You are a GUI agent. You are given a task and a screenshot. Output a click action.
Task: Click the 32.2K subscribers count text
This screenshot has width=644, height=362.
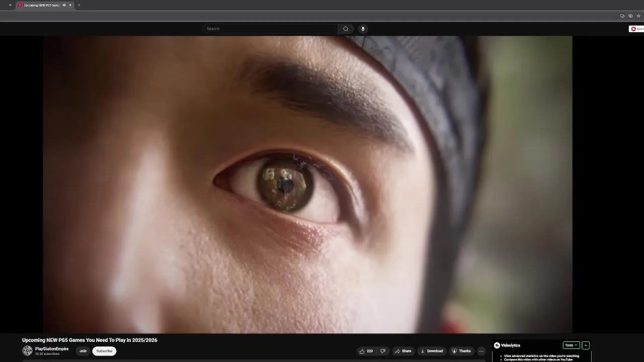coord(47,354)
